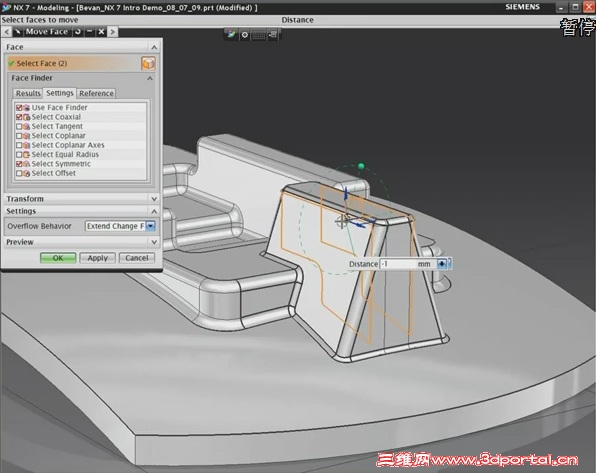
Task: Enable Select Equal Radius checkbox
Action: click(19, 155)
